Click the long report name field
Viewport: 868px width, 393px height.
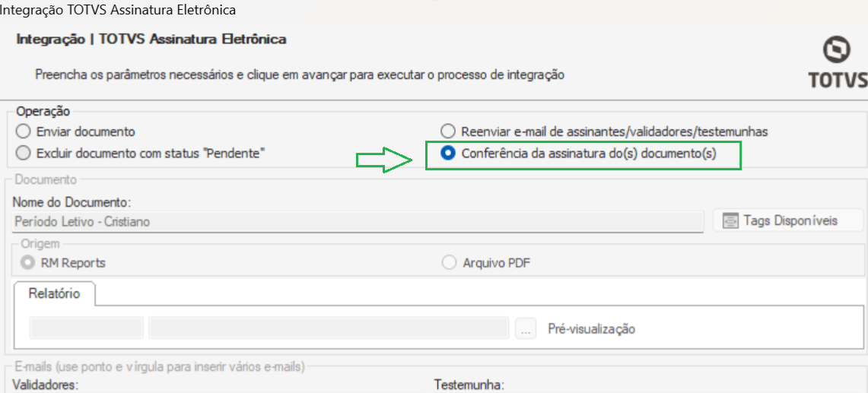click(x=329, y=328)
